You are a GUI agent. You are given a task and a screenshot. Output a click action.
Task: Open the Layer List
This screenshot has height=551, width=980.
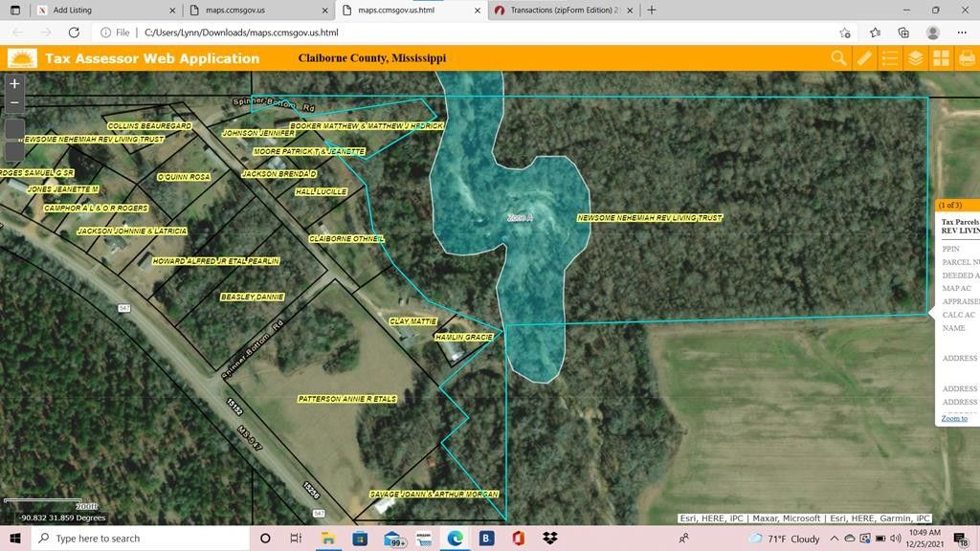915,57
